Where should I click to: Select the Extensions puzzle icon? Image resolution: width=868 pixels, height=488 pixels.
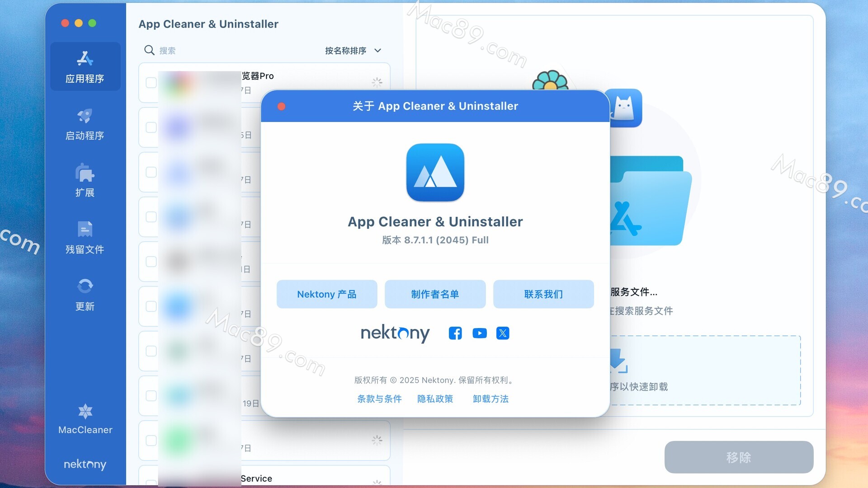tap(85, 173)
